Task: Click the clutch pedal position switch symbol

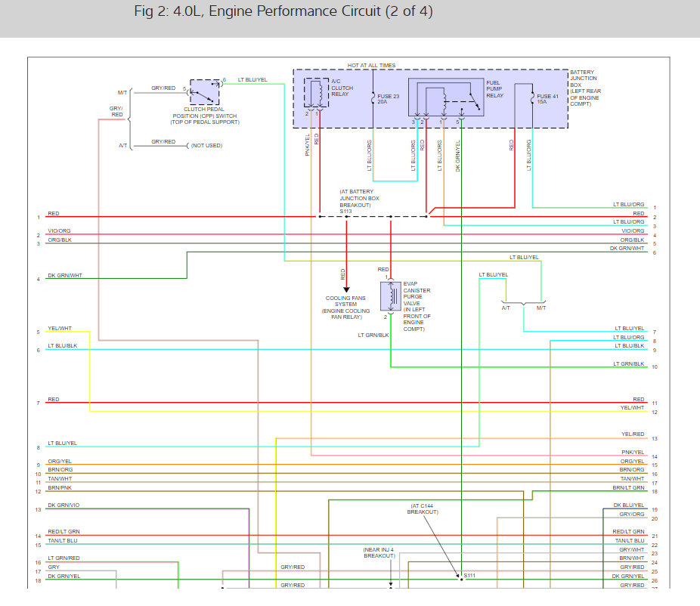Action: click(x=205, y=92)
